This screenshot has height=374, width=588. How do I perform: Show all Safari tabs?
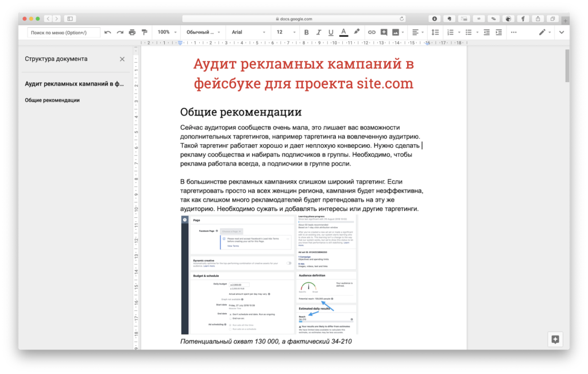pos(552,19)
